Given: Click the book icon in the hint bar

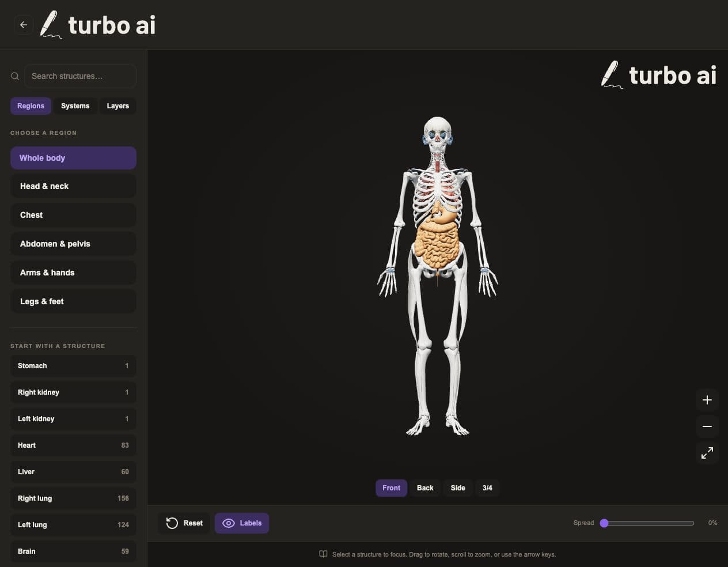Looking at the screenshot, I should [323, 554].
